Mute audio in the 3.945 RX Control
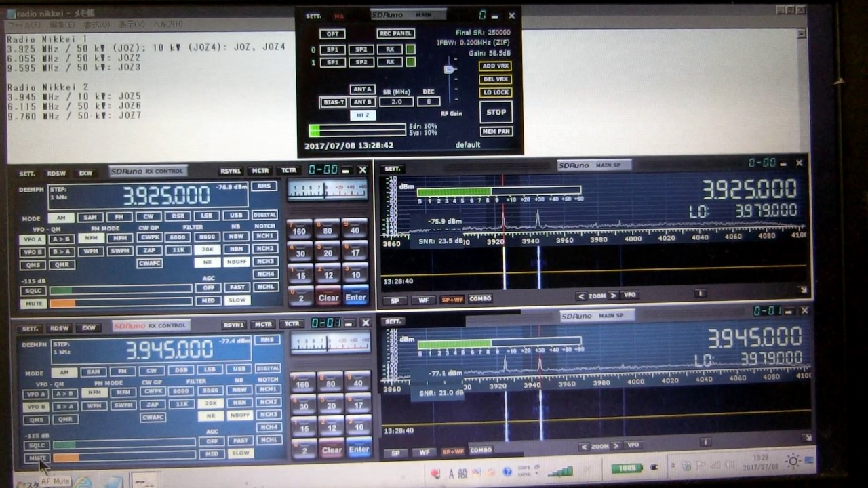868x488 pixels. click(x=36, y=458)
